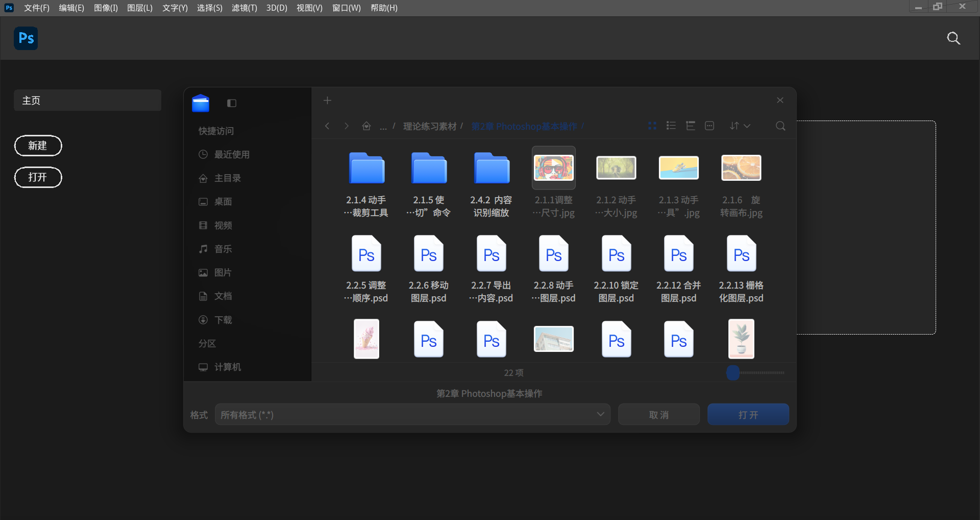The height and width of the screenshot is (520, 980).
Task: Switch to list view mode
Action: point(671,126)
